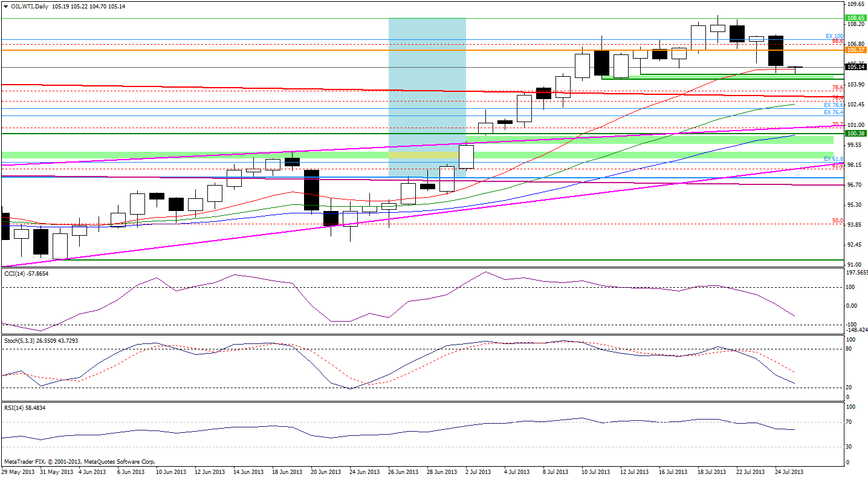Click the 102.45 value on price axis
This screenshot has width=868, height=477.
857,105
